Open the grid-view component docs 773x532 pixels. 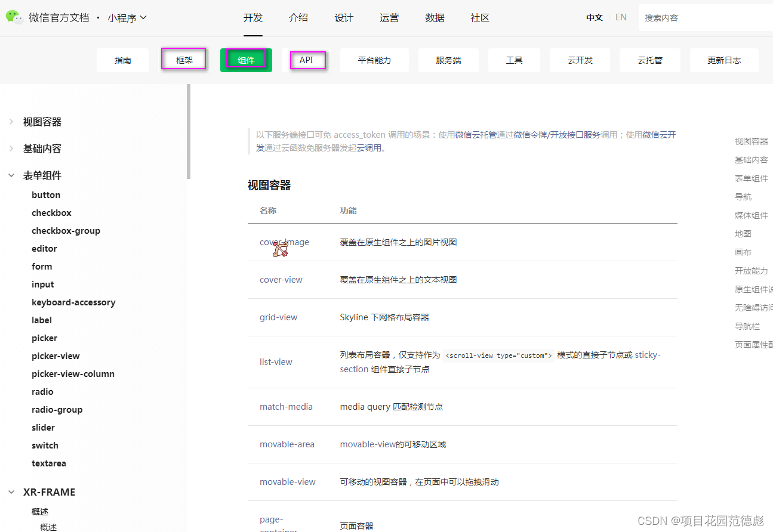(278, 317)
